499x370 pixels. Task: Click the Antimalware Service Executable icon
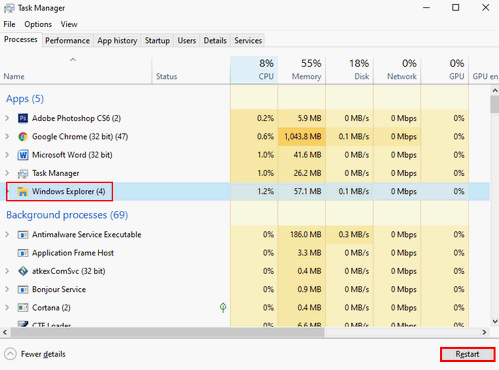(23, 235)
